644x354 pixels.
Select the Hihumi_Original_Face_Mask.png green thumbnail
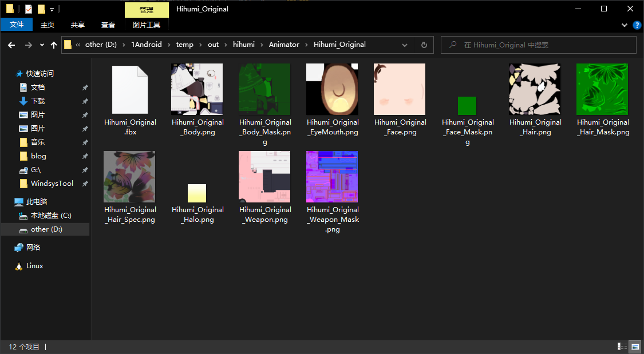pyautogui.click(x=467, y=106)
